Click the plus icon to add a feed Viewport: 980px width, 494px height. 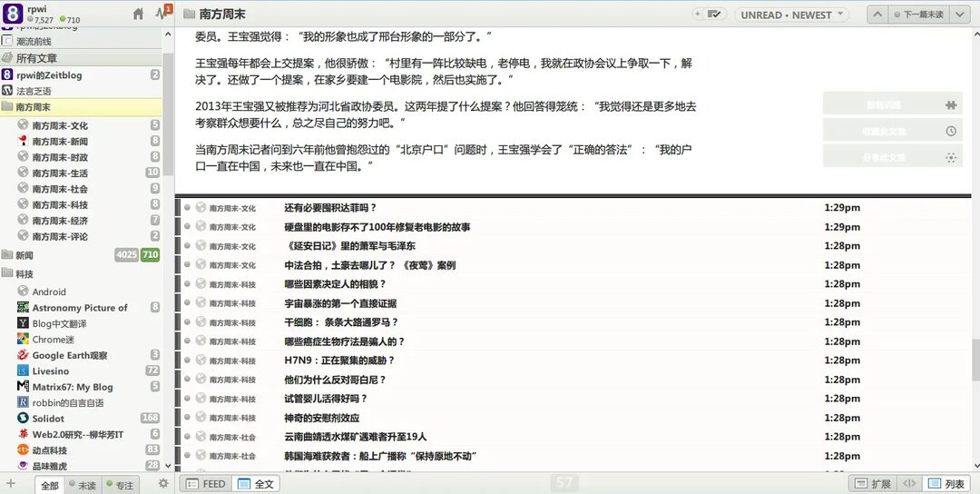[x=11, y=484]
